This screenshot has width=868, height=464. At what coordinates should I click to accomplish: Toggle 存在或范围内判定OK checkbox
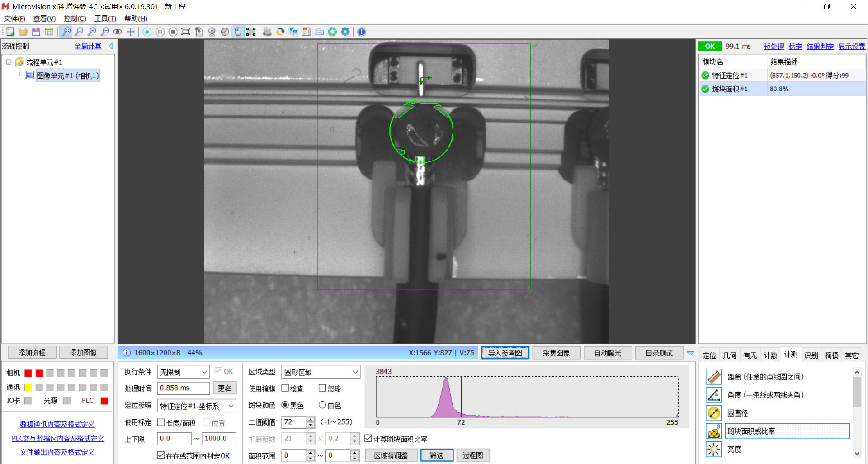point(160,455)
